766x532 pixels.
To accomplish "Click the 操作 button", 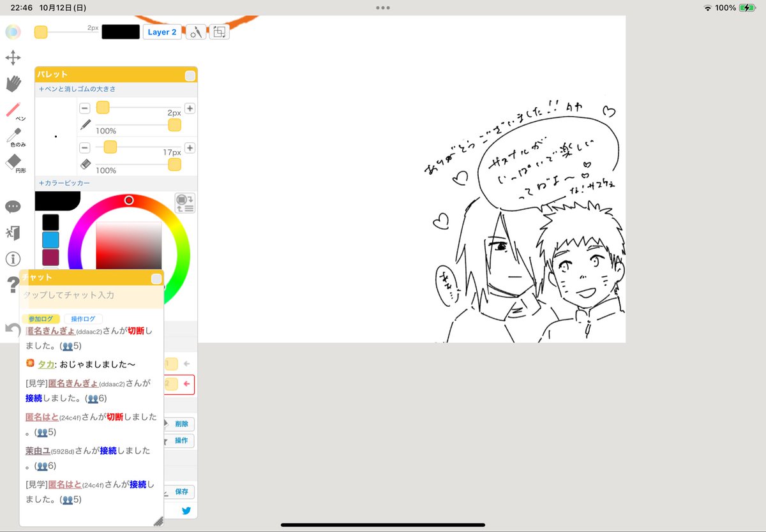I will point(181,441).
